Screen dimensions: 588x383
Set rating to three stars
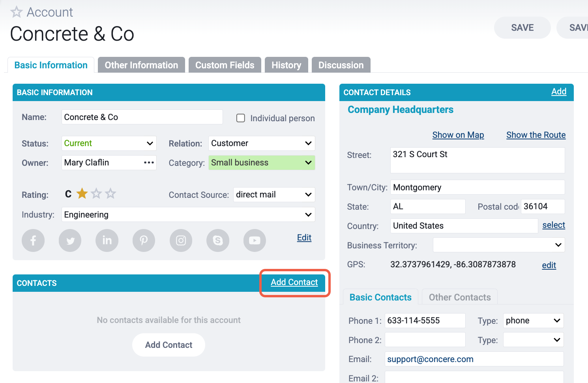(111, 194)
